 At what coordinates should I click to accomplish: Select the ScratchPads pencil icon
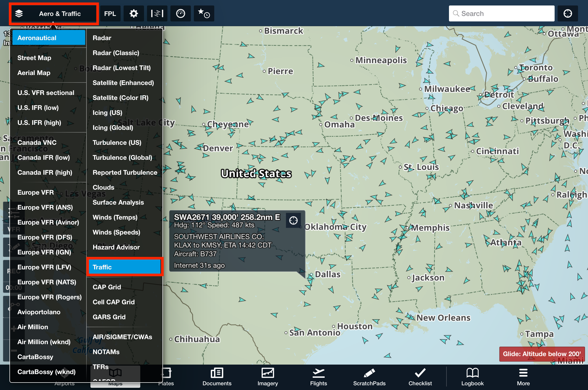point(369,376)
